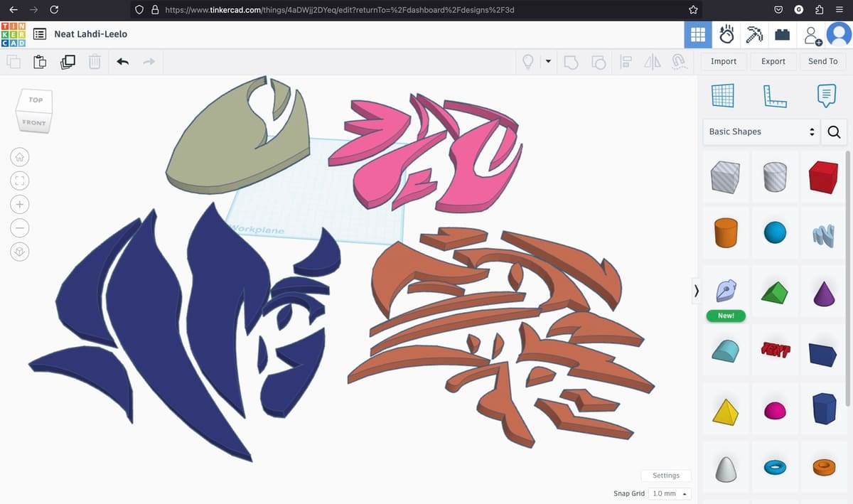The image size is (853, 504).
Task: Edit the design name Neat Lahdi-Leelo
Action: 91,34
